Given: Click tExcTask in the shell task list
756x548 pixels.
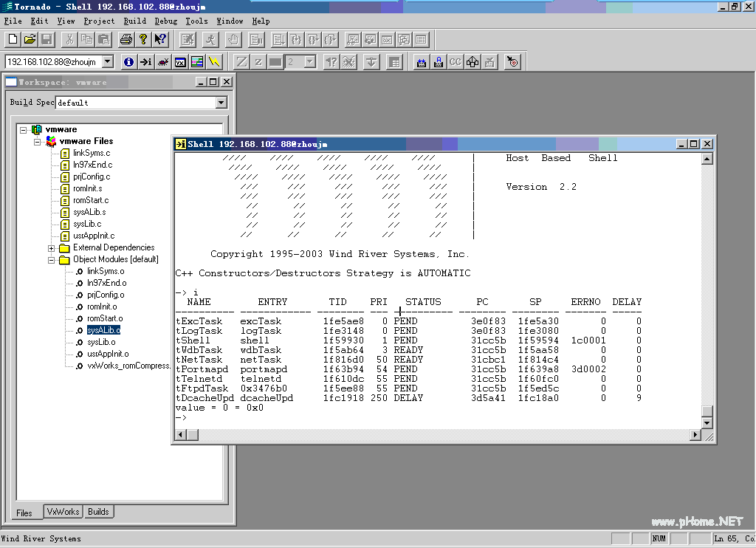Looking at the screenshot, I should click(x=199, y=321).
